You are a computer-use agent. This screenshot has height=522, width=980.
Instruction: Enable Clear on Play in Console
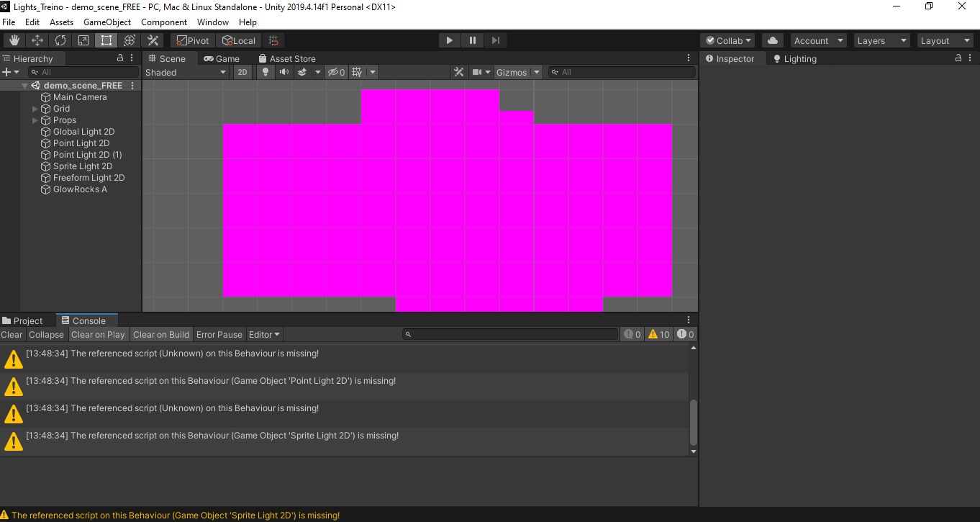(x=98, y=335)
